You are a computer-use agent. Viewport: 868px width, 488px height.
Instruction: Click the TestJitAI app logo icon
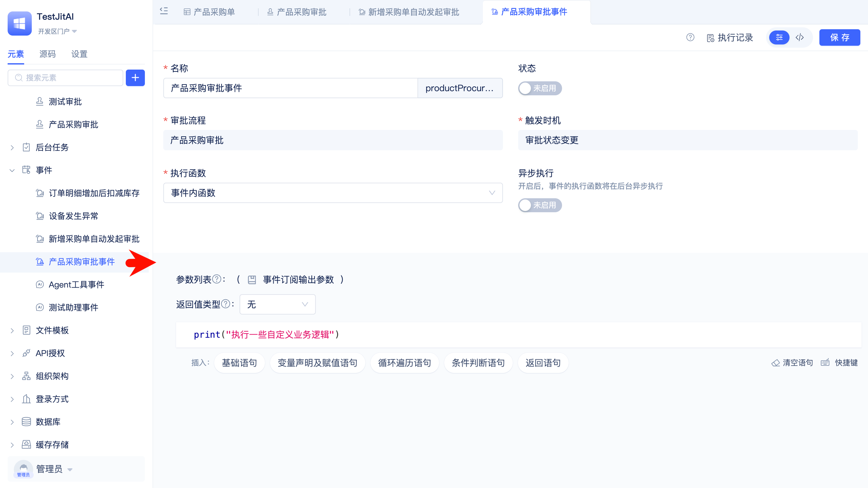click(x=20, y=23)
